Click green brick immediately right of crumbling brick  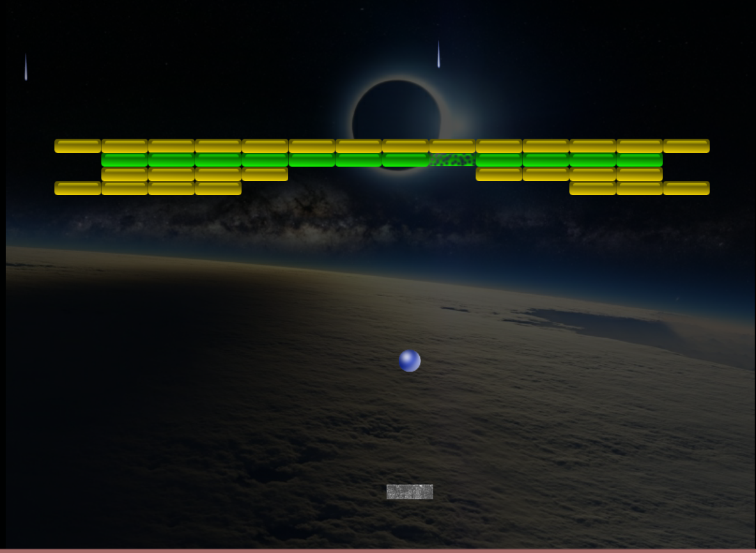(499, 160)
